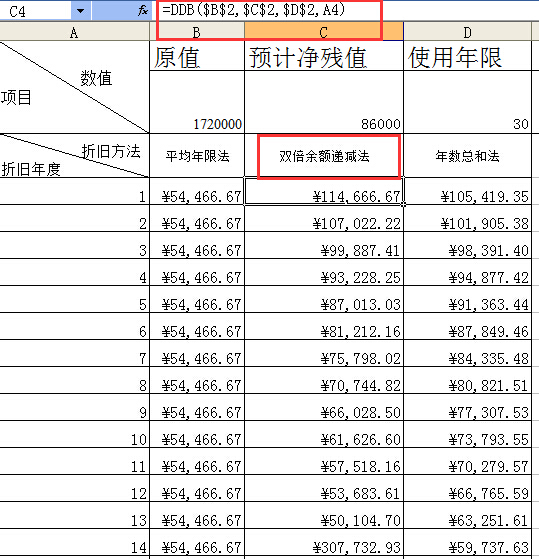Select the 平均年限法 cell
539x559 pixels.
(197, 156)
